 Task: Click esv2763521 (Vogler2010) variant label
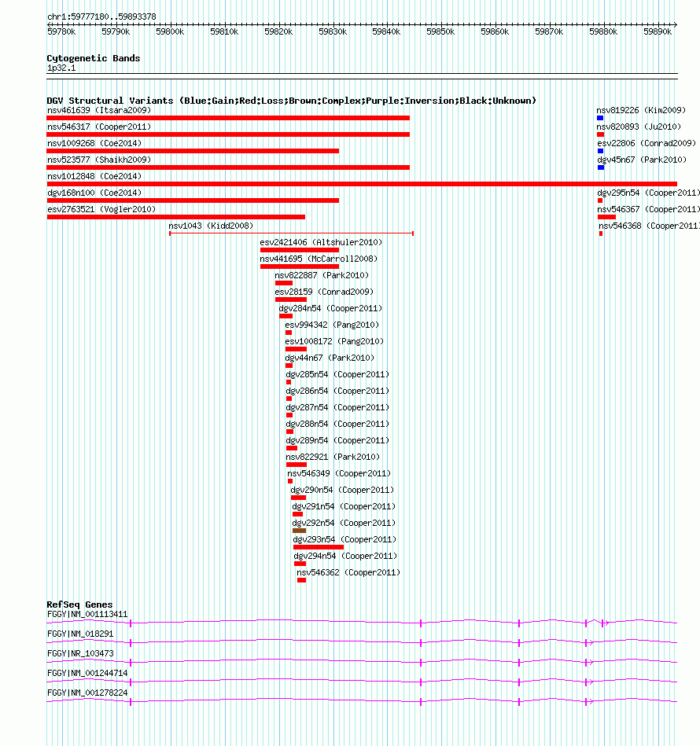tap(101, 209)
